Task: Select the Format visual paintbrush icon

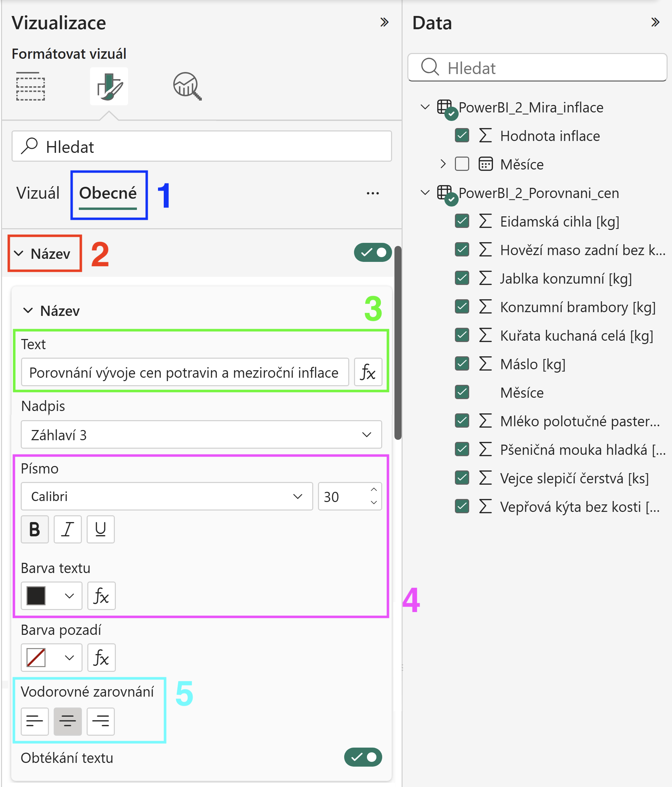Action: (x=109, y=86)
